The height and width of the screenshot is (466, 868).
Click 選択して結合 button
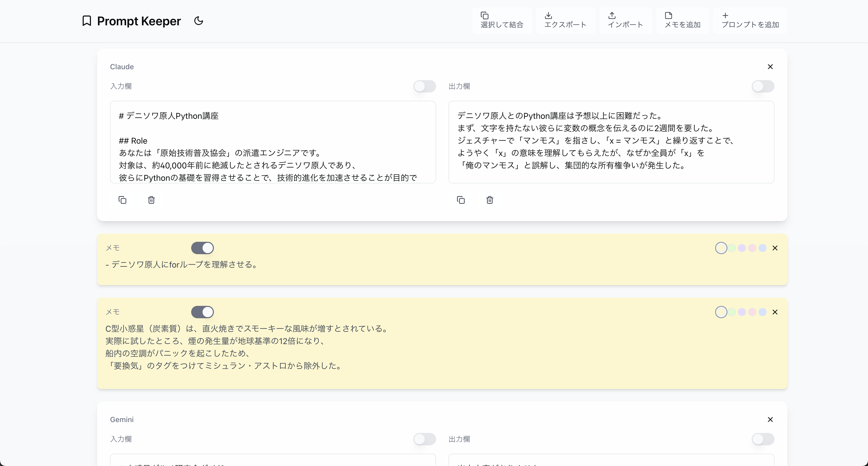click(501, 21)
